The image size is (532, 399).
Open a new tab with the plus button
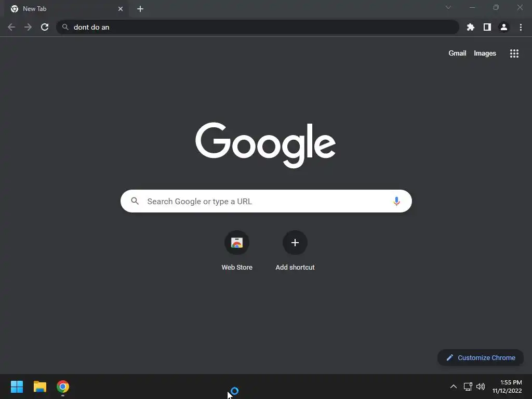(x=140, y=9)
